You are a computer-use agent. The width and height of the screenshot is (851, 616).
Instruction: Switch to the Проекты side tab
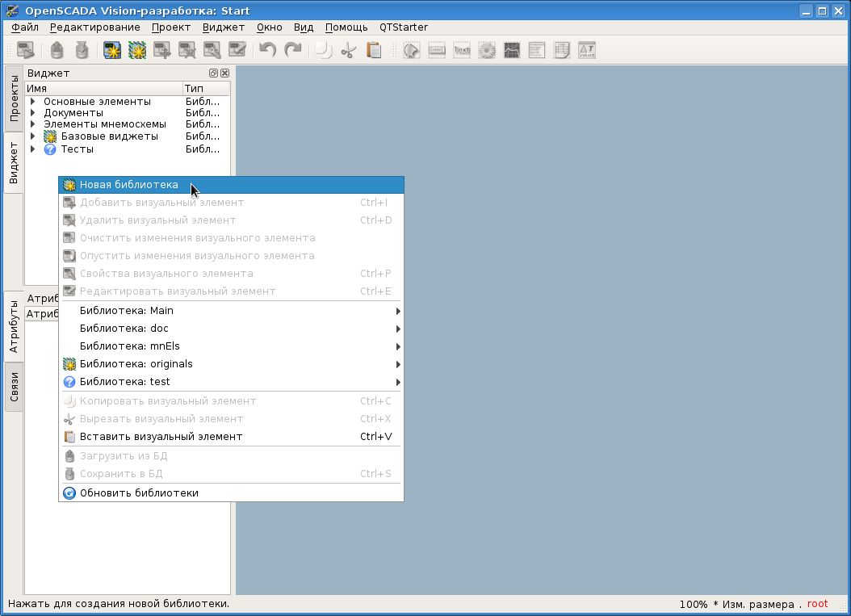[x=14, y=98]
